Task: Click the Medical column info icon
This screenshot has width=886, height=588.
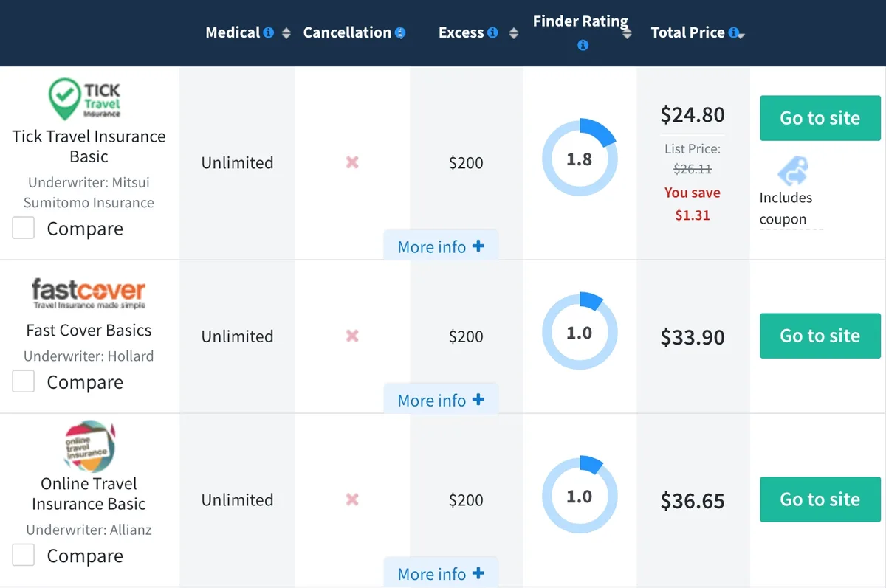Action: pos(269,32)
